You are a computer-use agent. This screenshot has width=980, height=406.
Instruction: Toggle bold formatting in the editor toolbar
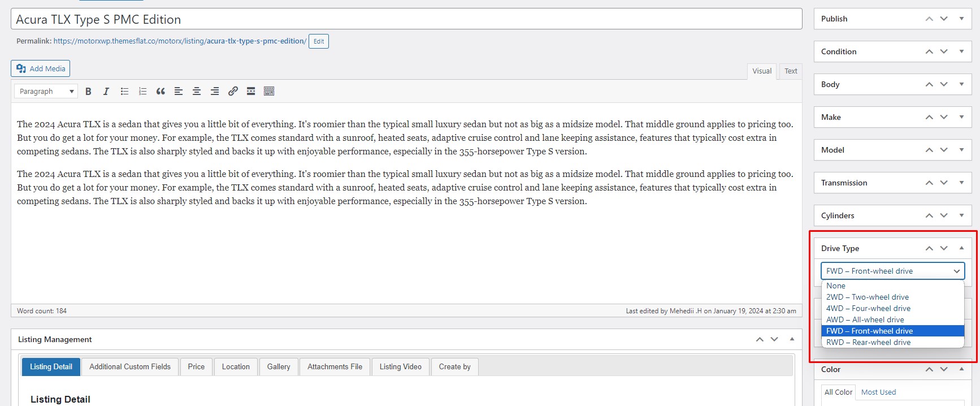(x=88, y=91)
